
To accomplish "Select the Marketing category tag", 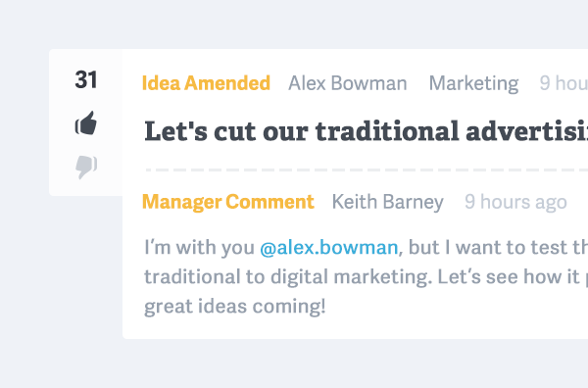I will click(x=473, y=83).
